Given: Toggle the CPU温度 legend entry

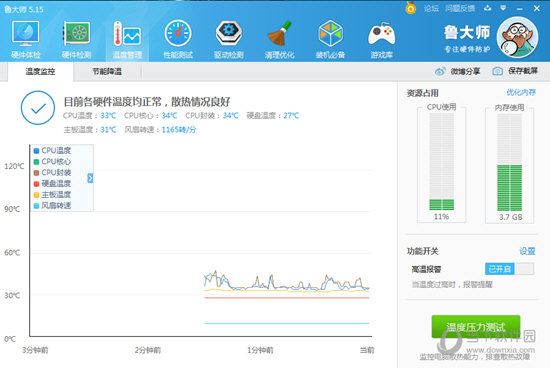Looking at the screenshot, I should pos(52,150).
